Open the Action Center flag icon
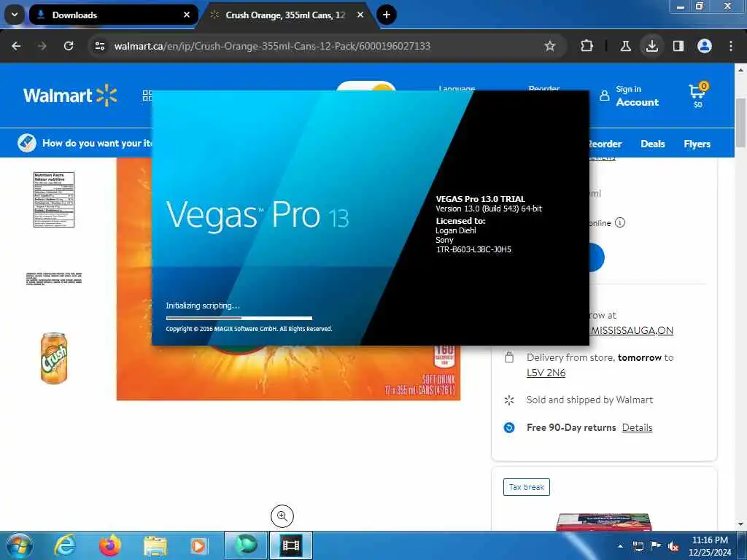Image resolution: width=747 pixels, height=560 pixels. coord(656,546)
